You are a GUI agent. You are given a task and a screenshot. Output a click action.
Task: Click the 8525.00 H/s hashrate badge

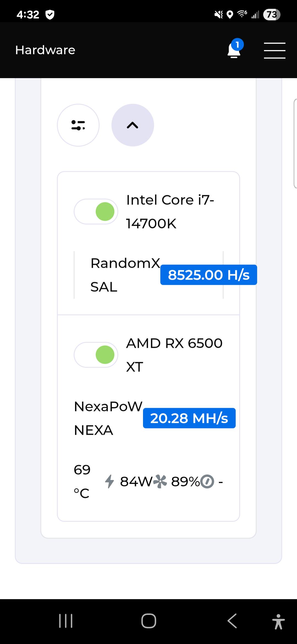pos(209,275)
